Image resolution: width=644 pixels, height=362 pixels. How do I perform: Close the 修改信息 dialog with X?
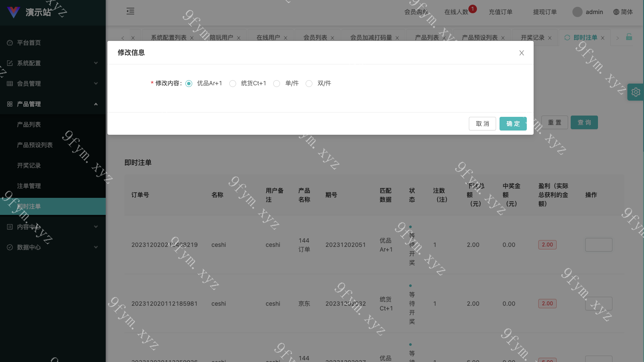click(x=521, y=53)
